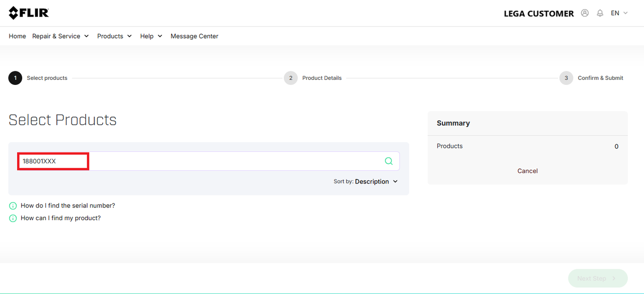Click info icon beside find my product
Image resolution: width=644 pixels, height=294 pixels.
click(x=13, y=219)
